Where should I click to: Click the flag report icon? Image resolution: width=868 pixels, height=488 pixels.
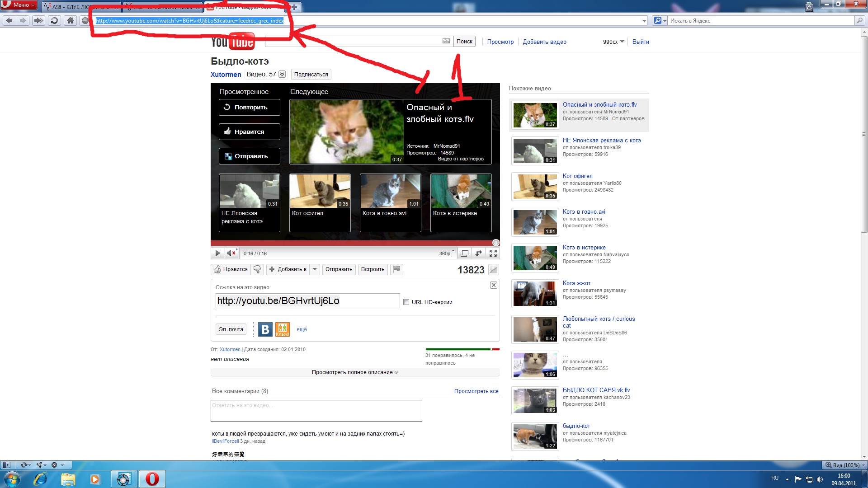[x=396, y=269]
